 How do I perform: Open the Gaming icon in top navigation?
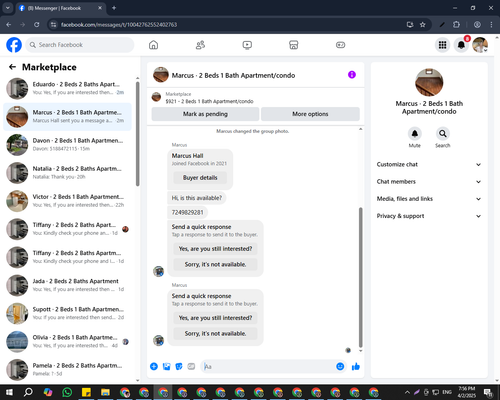point(340,45)
